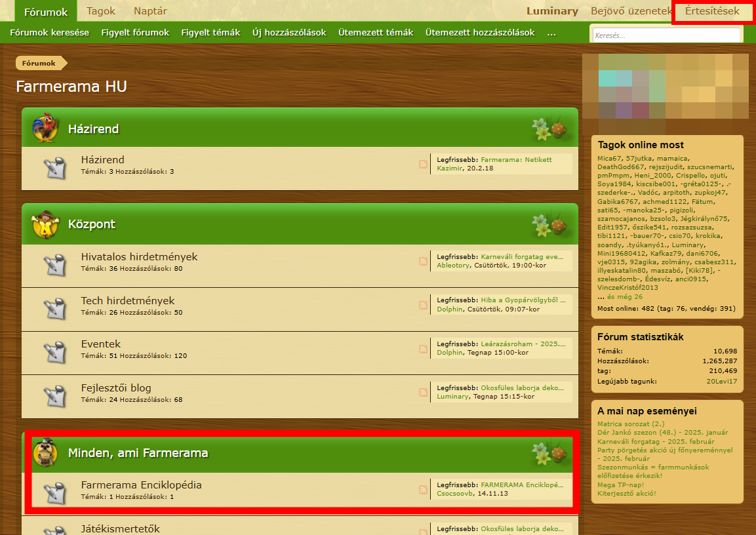Open event Karneváli forgatag - 2025. február

pyautogui.click(x=656, y=441)
